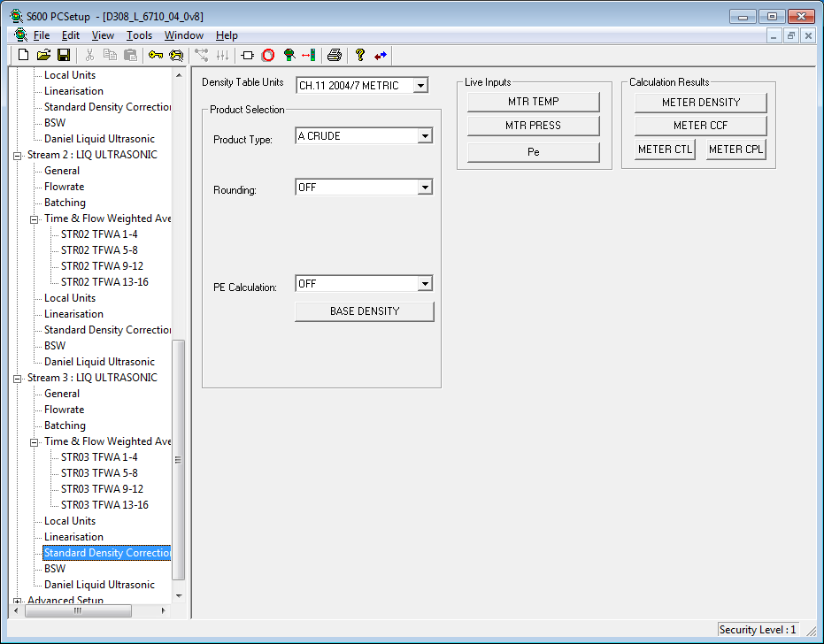Click the tree scroll right arrow
The image size is (824, 644).
pyautogui.click(x=164, y=611)
